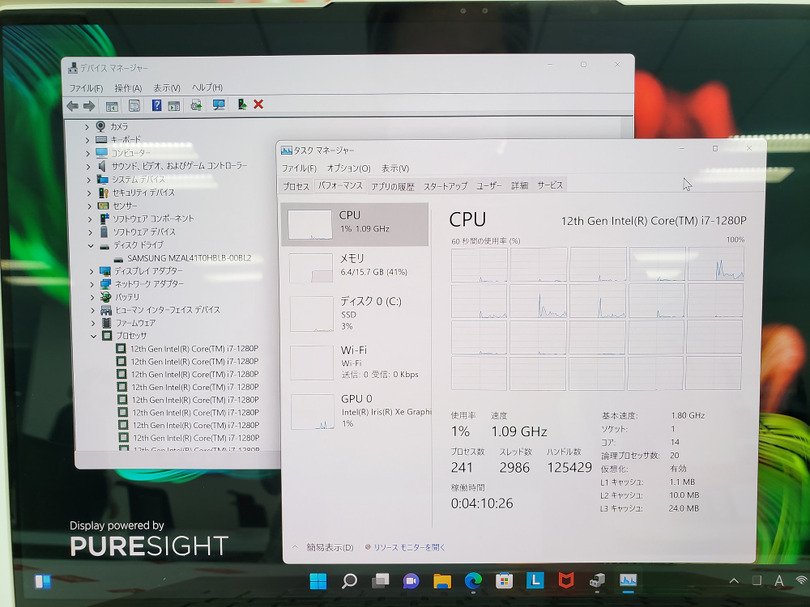
Task: Switch to アプリの履歴 tab
Action: [393, 186]
